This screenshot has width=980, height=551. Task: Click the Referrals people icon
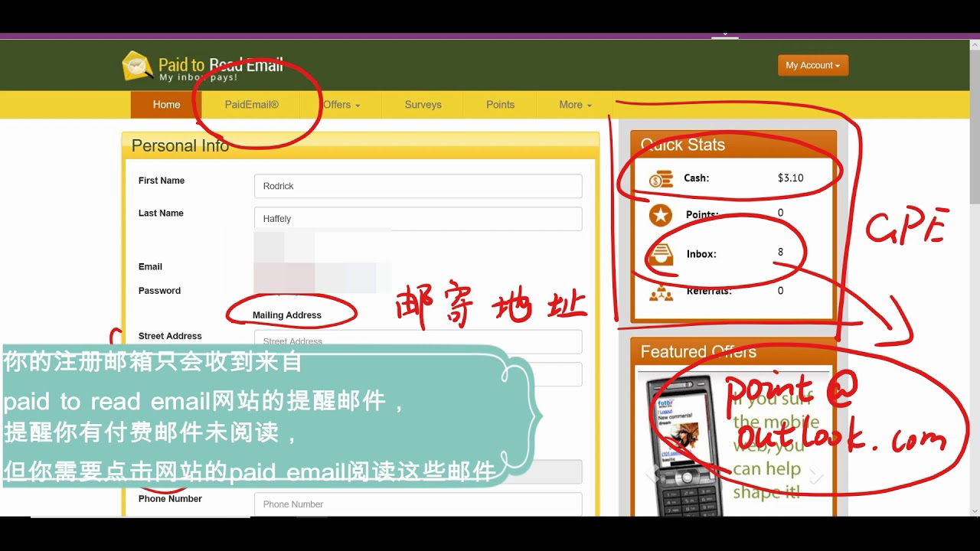pos(661,292)
